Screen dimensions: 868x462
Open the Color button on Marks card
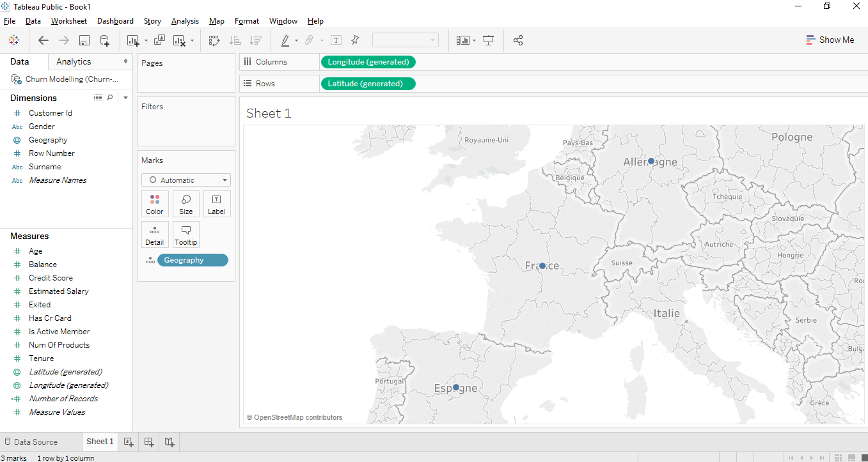pyautogui.click(x=155, y=204)
